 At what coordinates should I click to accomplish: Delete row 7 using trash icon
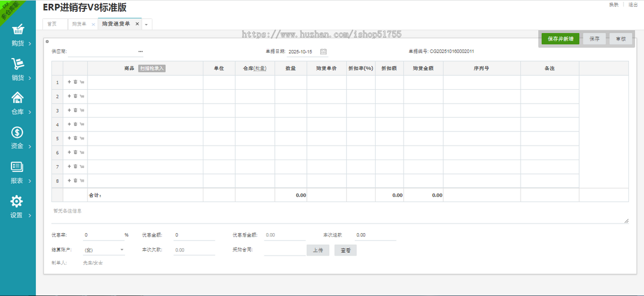pyautogui.click(x=75, y=167)
